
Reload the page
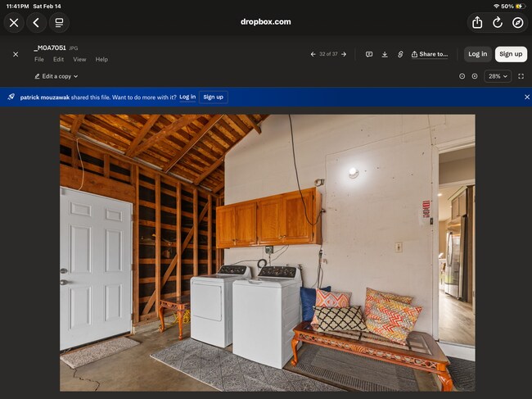[x=498, y=22]
